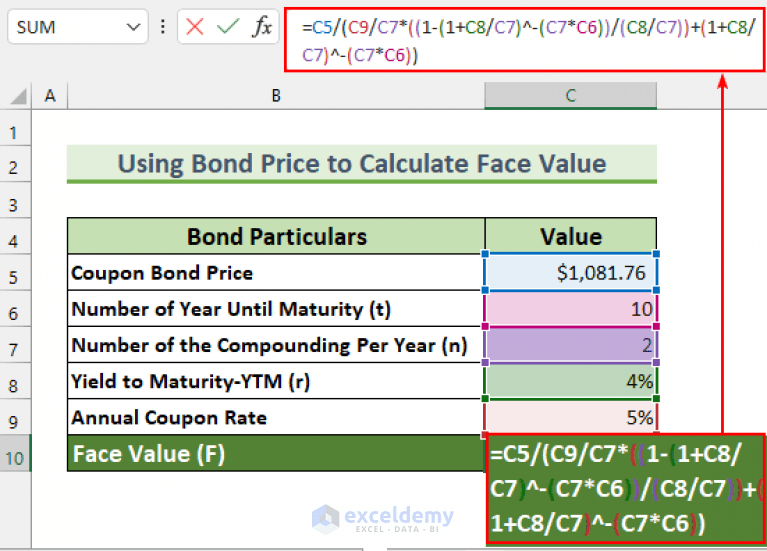Open the Insert Function fx dialog
The width and height of the screenshot is (767, 551).
pyautogui.click(x=262, y=26)
